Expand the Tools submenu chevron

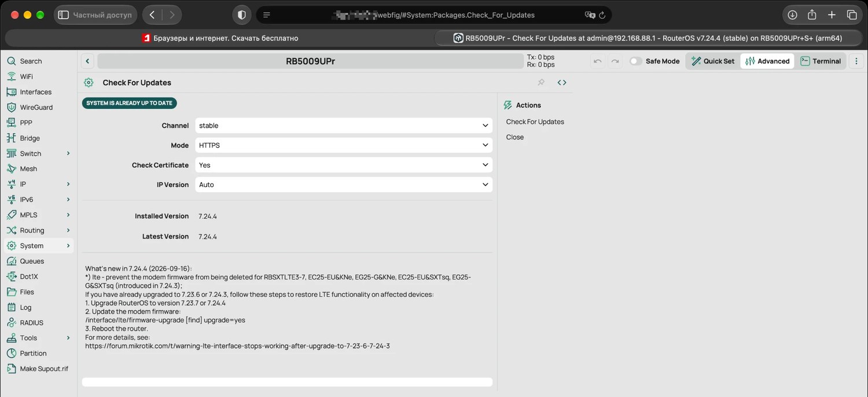[68, 338]
